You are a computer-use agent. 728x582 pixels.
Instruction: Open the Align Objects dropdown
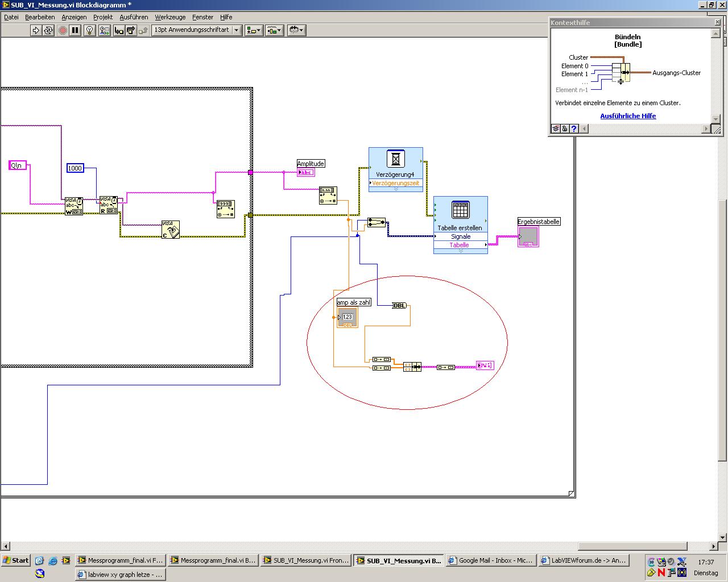click(254, 30)
